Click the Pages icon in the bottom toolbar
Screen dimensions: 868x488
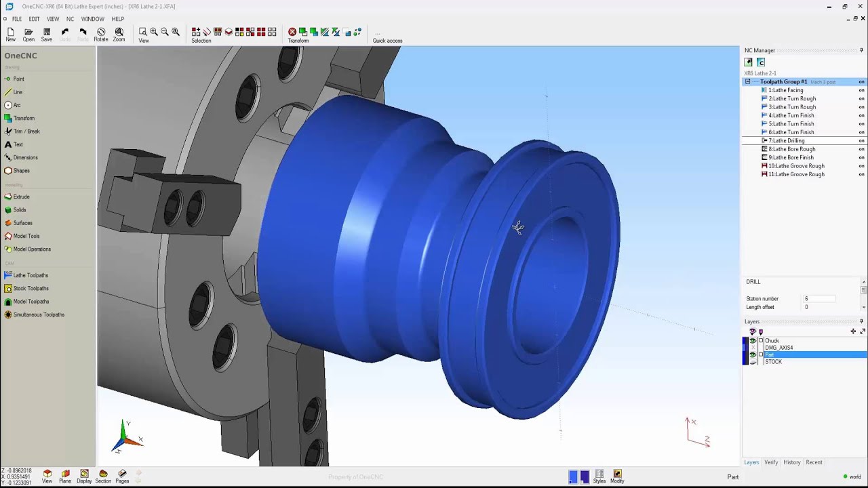pyautogui.click(x=122, y=476)
